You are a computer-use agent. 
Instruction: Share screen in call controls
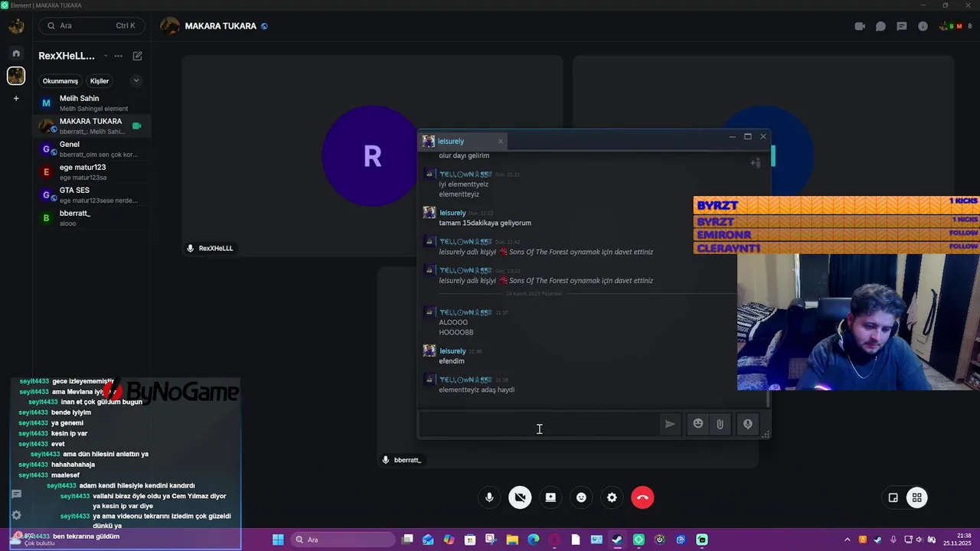point(550,497)
